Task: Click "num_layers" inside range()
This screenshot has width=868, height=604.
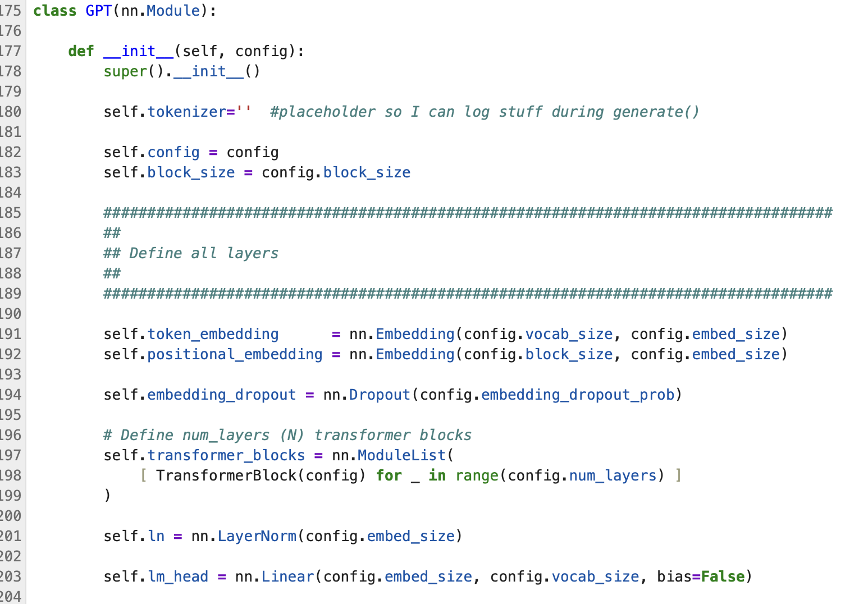Action: pyautogui.click(x=613, y=475)
